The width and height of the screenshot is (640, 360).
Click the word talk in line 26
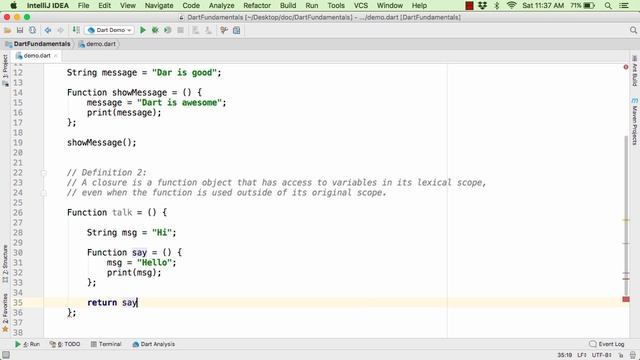[x=122, y=212]
